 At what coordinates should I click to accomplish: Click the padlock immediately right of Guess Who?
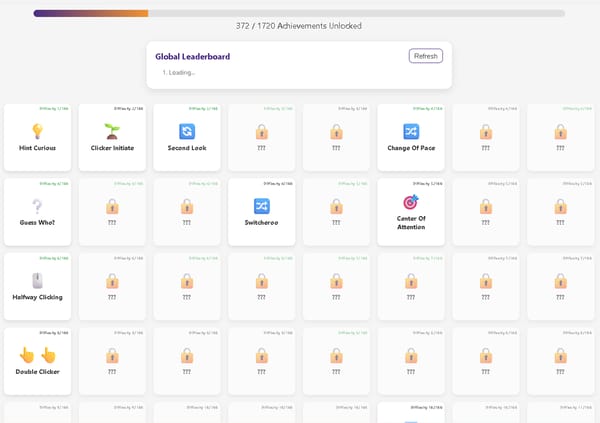[x=112, y=206]
